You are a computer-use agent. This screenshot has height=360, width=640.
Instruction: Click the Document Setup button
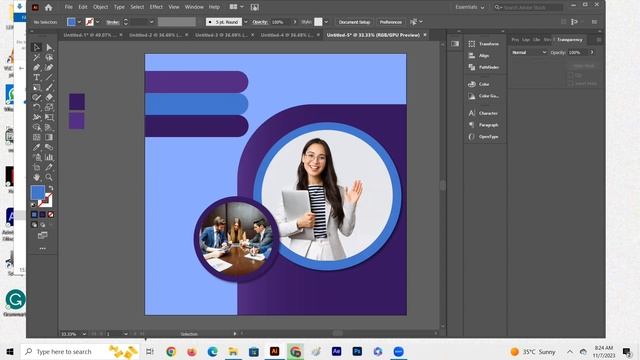point(354,22)
